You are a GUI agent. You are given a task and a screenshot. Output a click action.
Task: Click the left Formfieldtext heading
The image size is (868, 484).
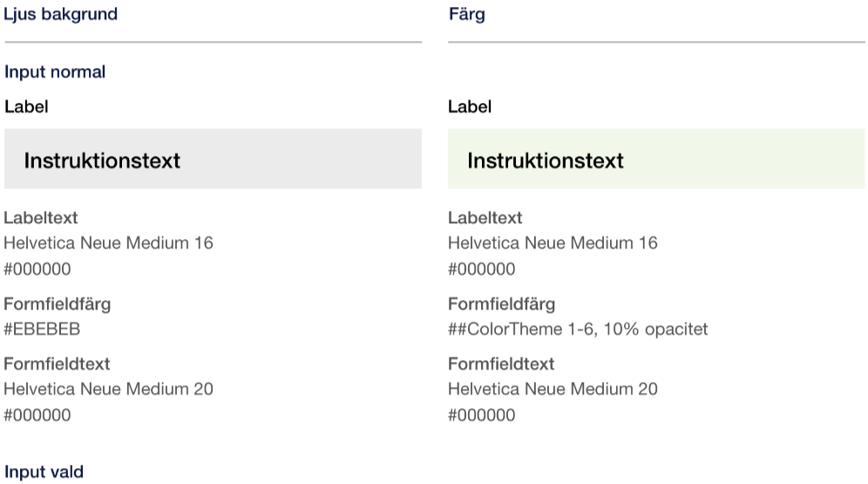(x=57, y=364)
